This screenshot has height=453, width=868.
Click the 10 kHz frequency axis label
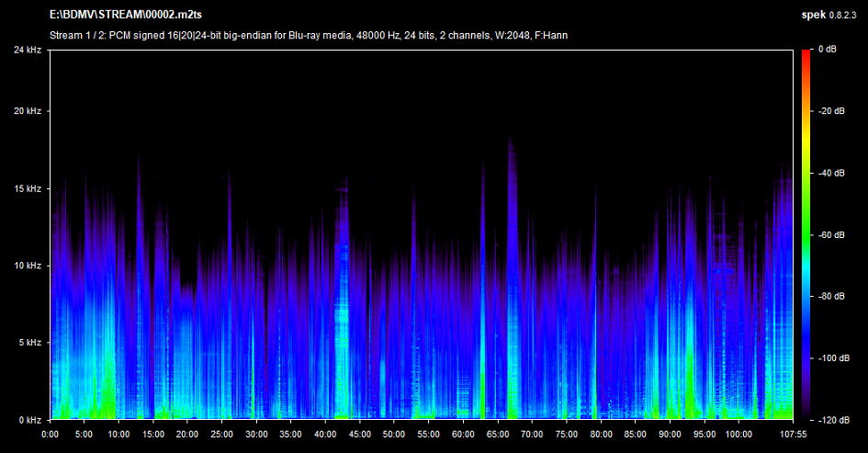click(x=27, y=266)
